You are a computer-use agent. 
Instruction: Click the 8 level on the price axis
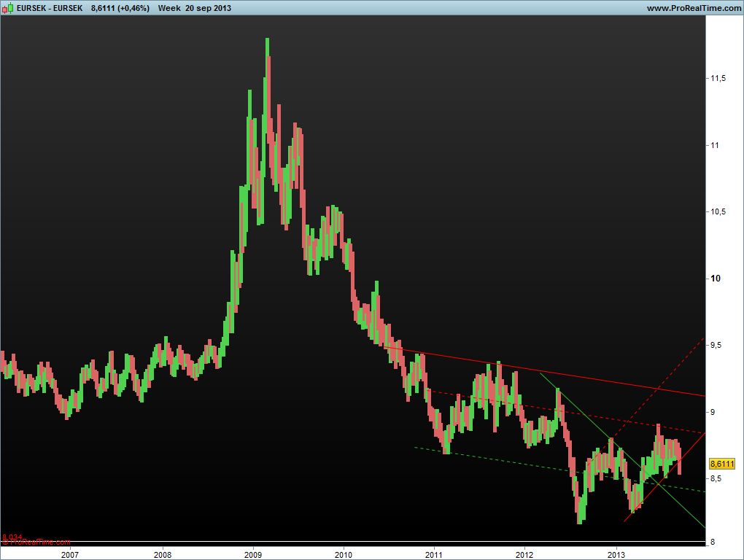pos(713,541)
